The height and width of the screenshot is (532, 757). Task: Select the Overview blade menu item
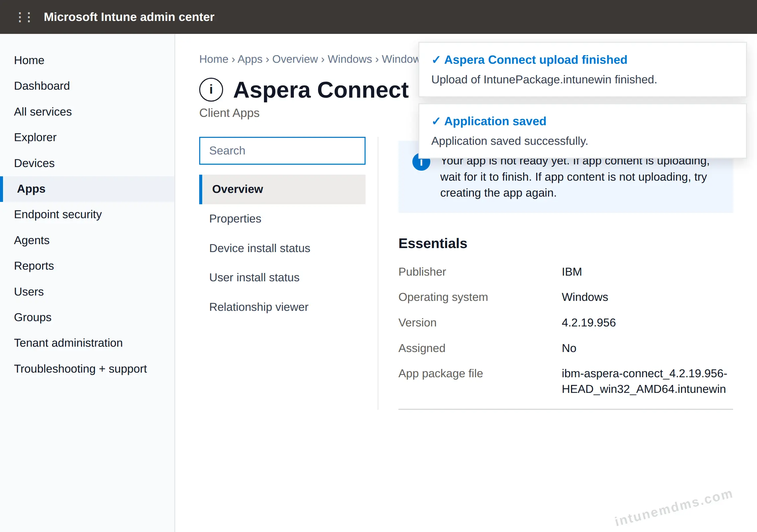tap(282, 189)
